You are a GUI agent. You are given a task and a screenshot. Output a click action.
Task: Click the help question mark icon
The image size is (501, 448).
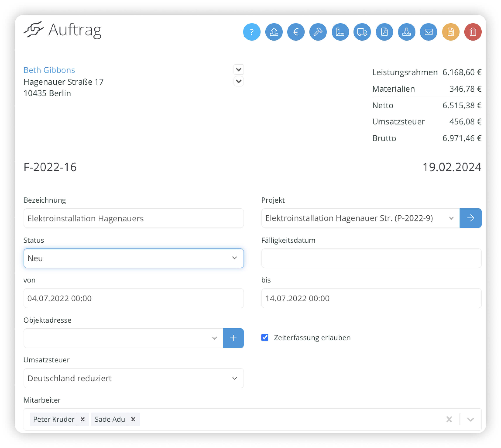click(252, 32)
